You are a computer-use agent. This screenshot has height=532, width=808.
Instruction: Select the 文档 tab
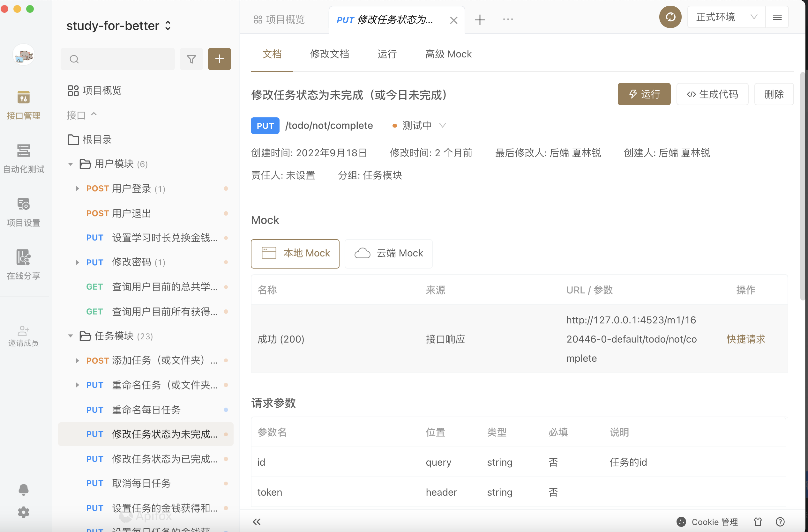coord(272,54)
